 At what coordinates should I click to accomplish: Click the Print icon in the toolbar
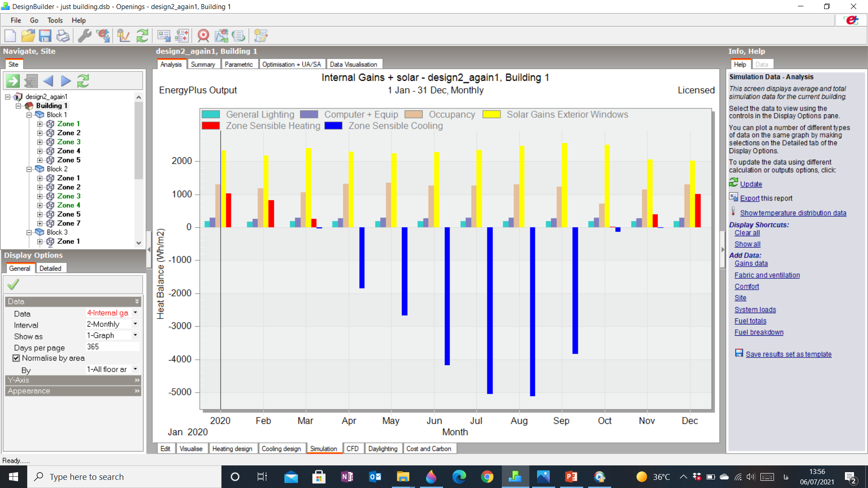(x=63, y=36)
